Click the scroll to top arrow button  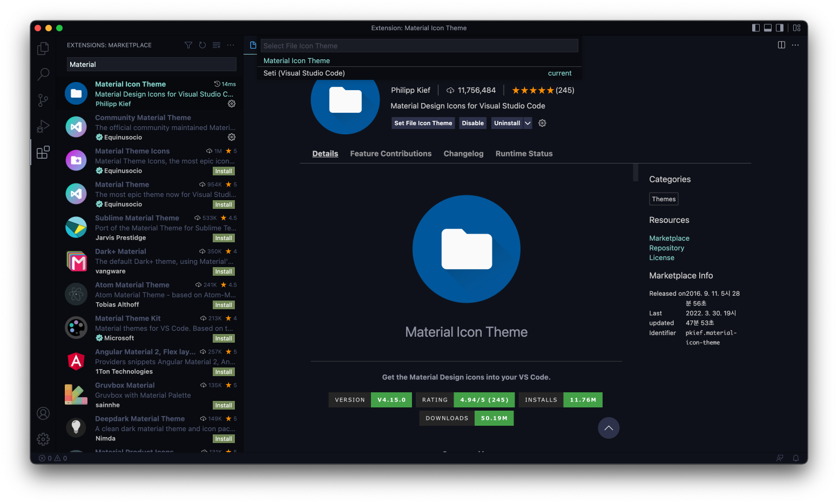609,428
